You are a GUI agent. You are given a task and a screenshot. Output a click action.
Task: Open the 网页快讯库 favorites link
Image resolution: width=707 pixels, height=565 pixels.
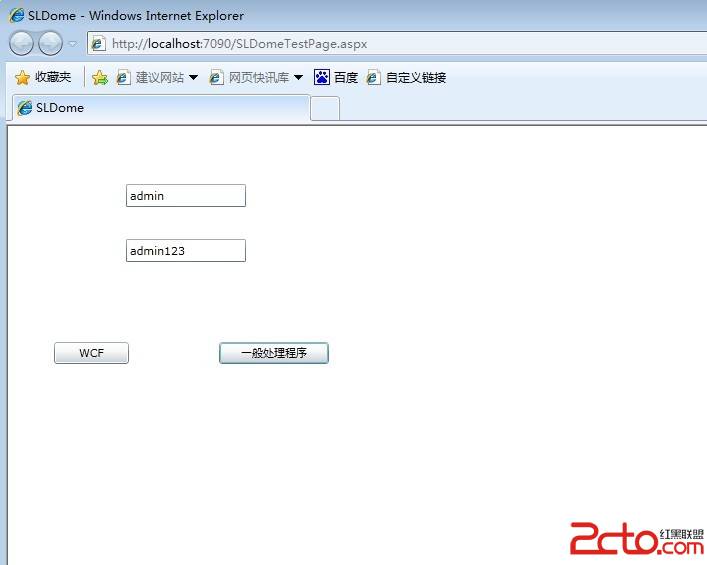click(x=259, y=78)
